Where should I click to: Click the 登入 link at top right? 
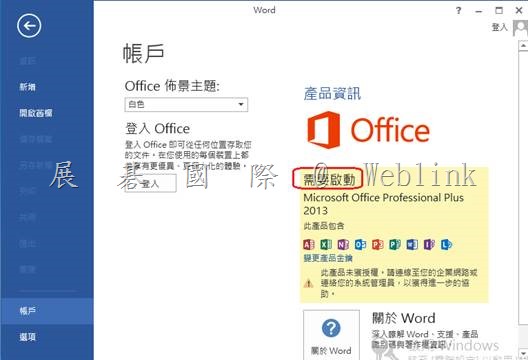[x=500, y=27]
